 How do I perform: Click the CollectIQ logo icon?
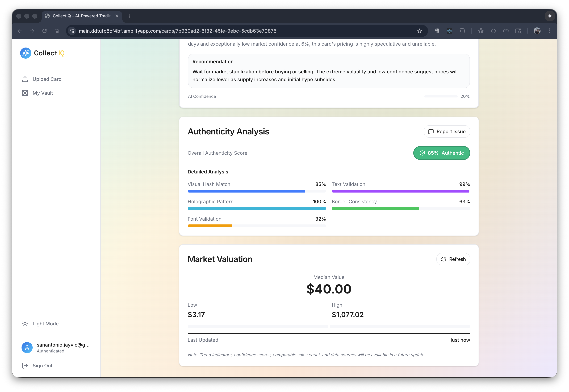(x=26, y=53)
